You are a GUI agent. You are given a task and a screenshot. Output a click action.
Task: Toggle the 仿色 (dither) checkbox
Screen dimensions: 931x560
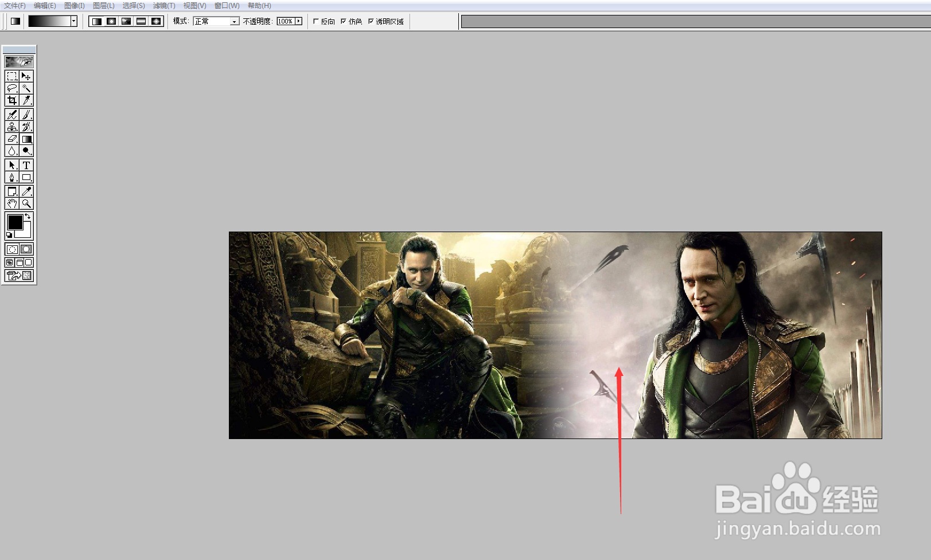click(344, 21)
